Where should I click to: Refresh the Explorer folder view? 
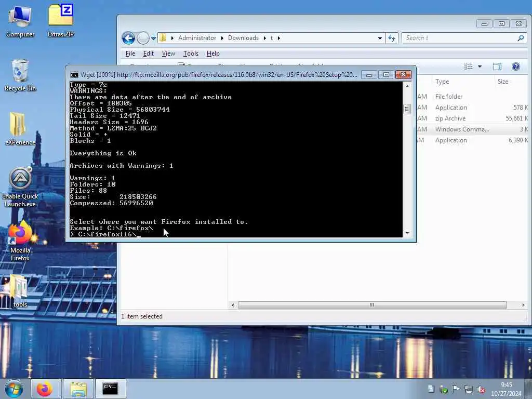coord(392,38)
